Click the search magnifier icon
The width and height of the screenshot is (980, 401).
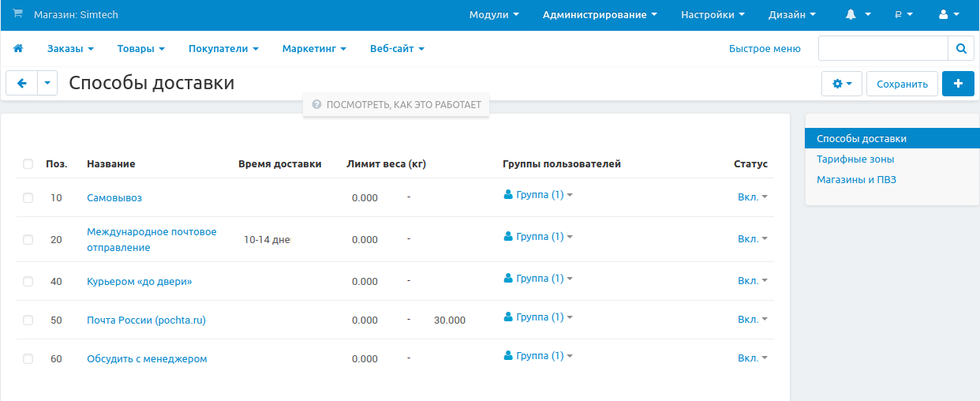pos(960,48)
